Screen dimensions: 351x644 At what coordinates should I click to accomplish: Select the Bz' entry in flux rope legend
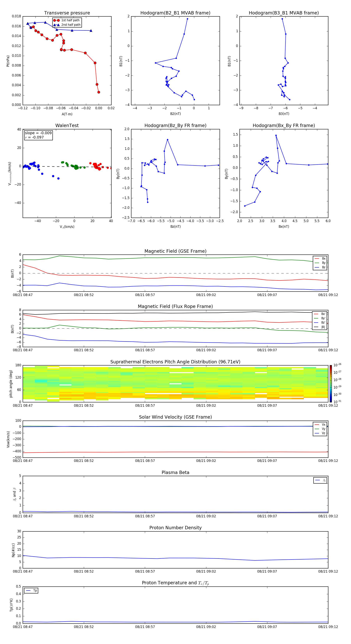320,323
